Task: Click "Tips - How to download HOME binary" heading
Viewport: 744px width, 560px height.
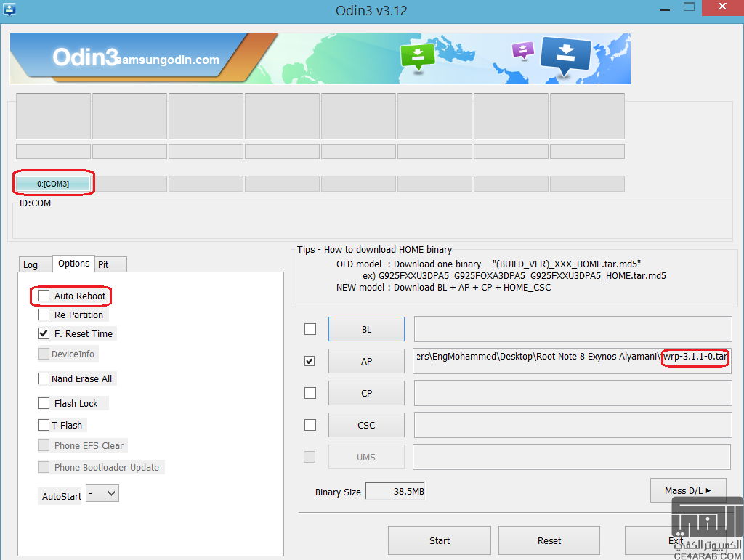Action: coord(374,249)
